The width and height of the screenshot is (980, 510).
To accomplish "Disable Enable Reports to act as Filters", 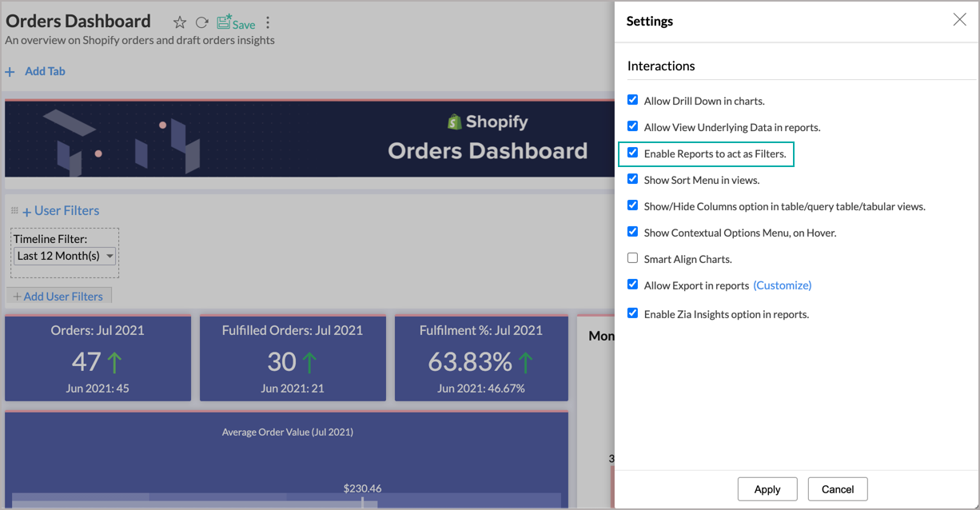I will coord(632,153).
